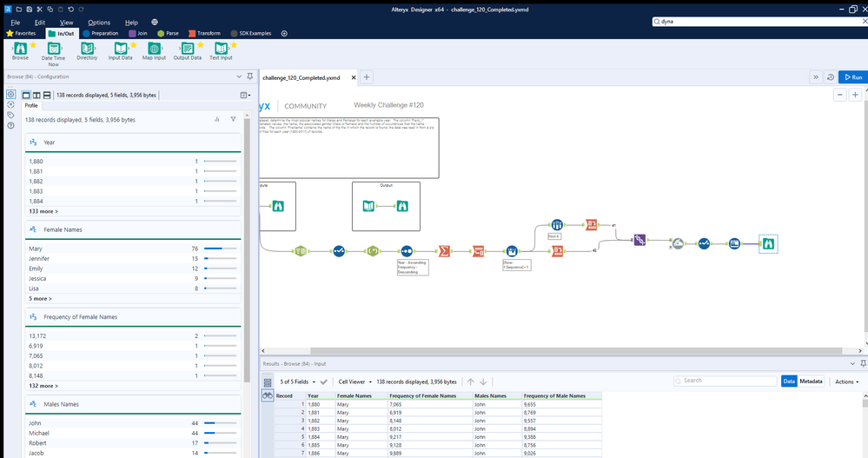The image size is (868, 458).
Task: Select the Text To Columns tool on canvas
Action: coord(300,251)
